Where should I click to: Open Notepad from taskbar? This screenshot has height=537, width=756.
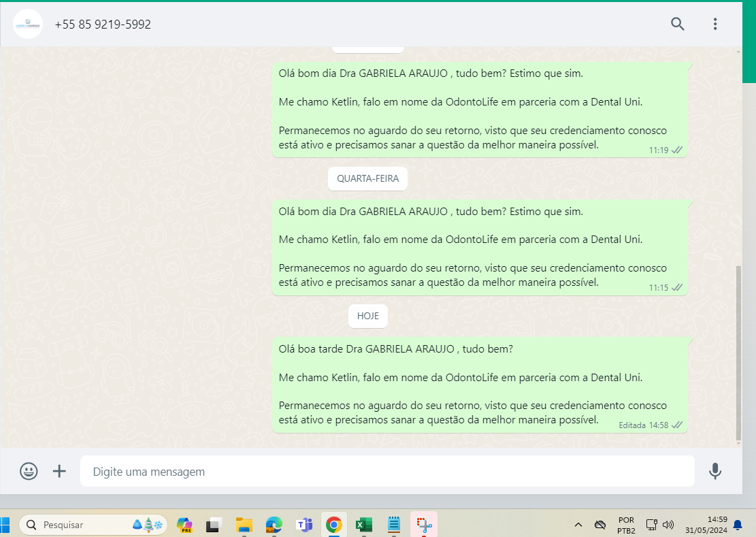coord(394,525)
